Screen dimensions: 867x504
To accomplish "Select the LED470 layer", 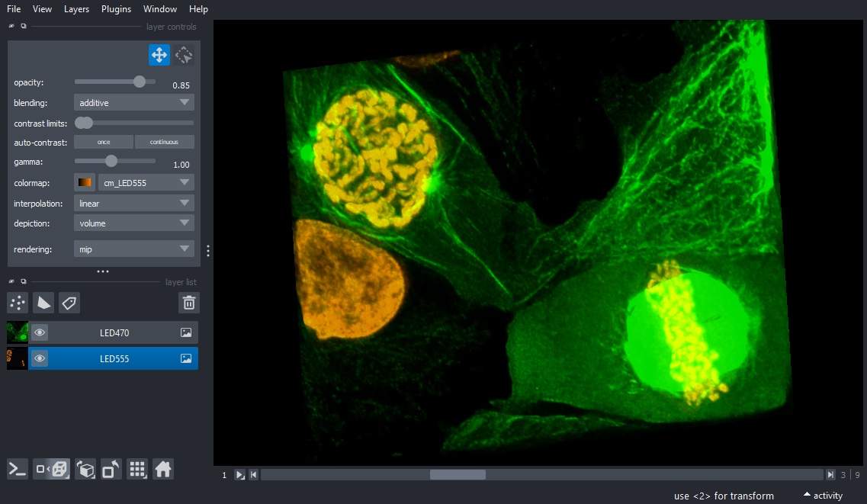I will click(114, 332).
